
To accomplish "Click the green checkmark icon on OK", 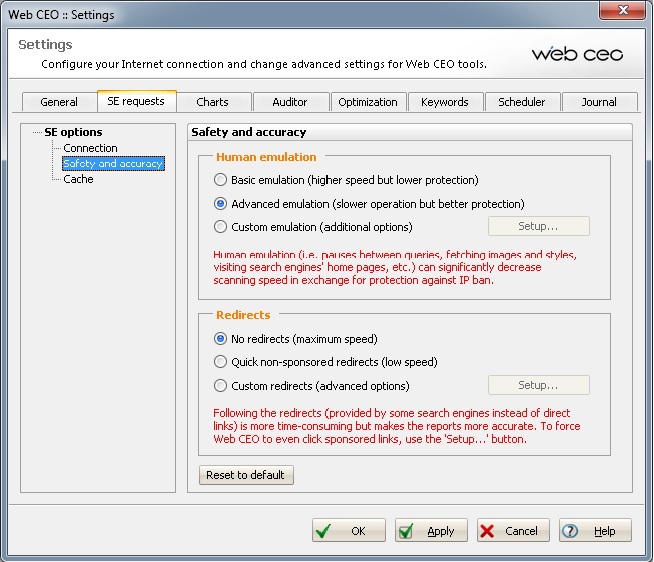I will pyautogui.click(x=323, y=531).
